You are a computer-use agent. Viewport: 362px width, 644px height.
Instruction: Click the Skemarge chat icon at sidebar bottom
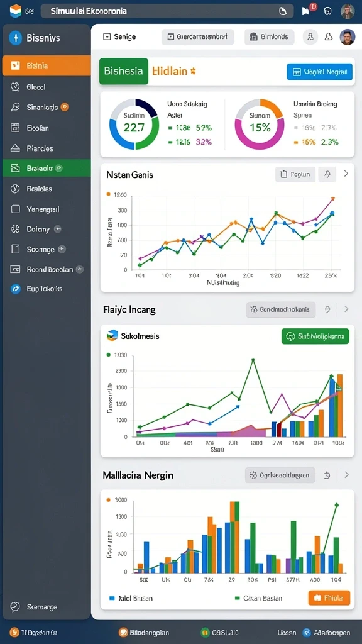click(x=15, y=607)
